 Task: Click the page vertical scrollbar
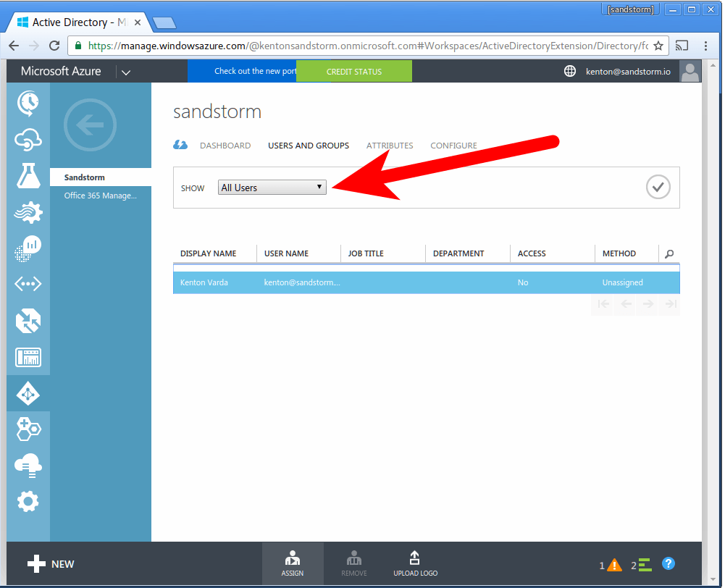pyautogui.click(x=711, y=322)
